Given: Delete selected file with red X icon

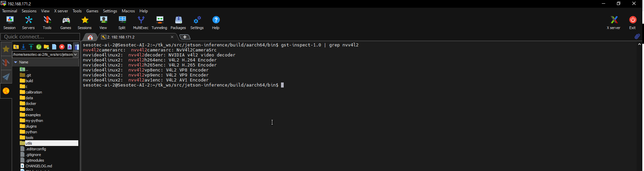Looking at the screenshot, I should click(x=62, y=47).
